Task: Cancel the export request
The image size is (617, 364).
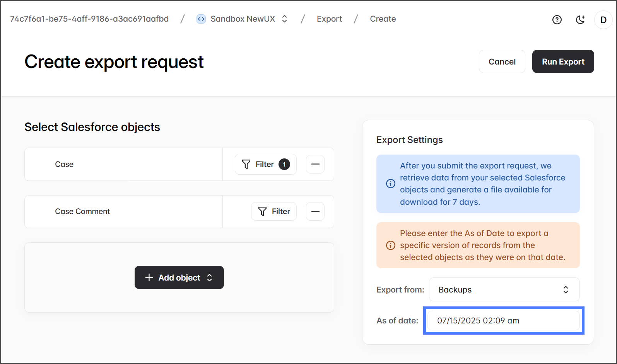Action: click(x=502, y=61)
